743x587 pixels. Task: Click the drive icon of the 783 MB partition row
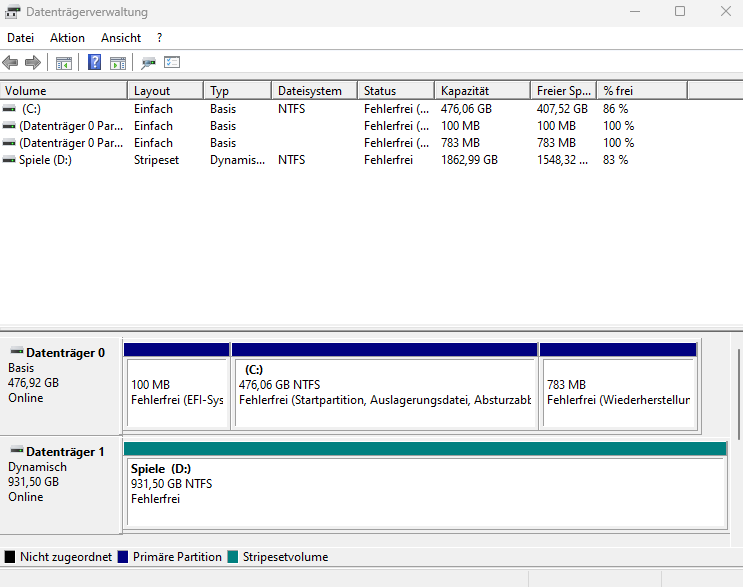click(x=9, y=143)
